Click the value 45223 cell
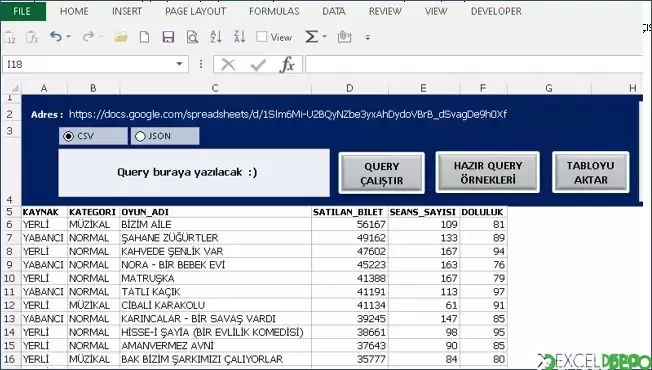652x370 pixels. 349,265
